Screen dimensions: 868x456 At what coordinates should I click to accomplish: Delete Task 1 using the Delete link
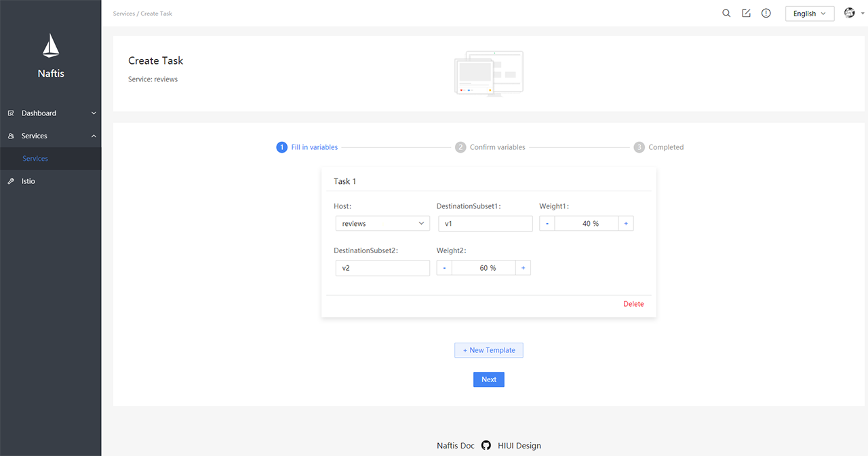[633, 303]
